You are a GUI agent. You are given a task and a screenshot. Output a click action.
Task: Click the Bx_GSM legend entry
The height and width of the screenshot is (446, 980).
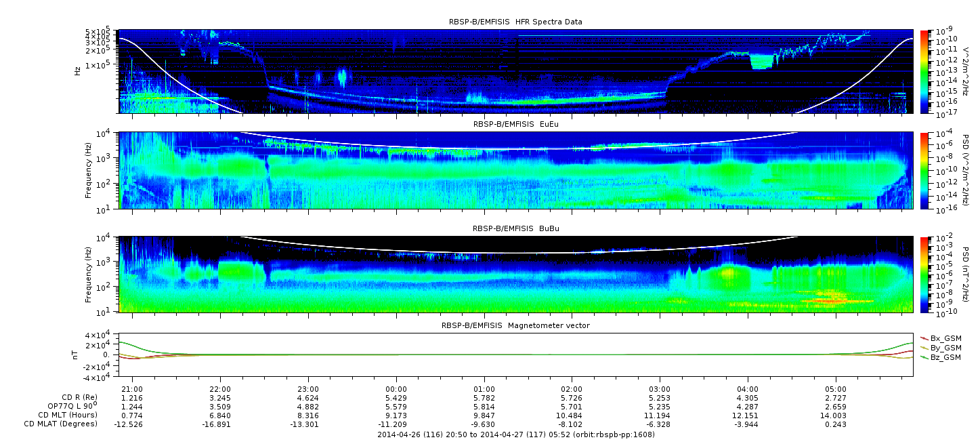point(945,338)
